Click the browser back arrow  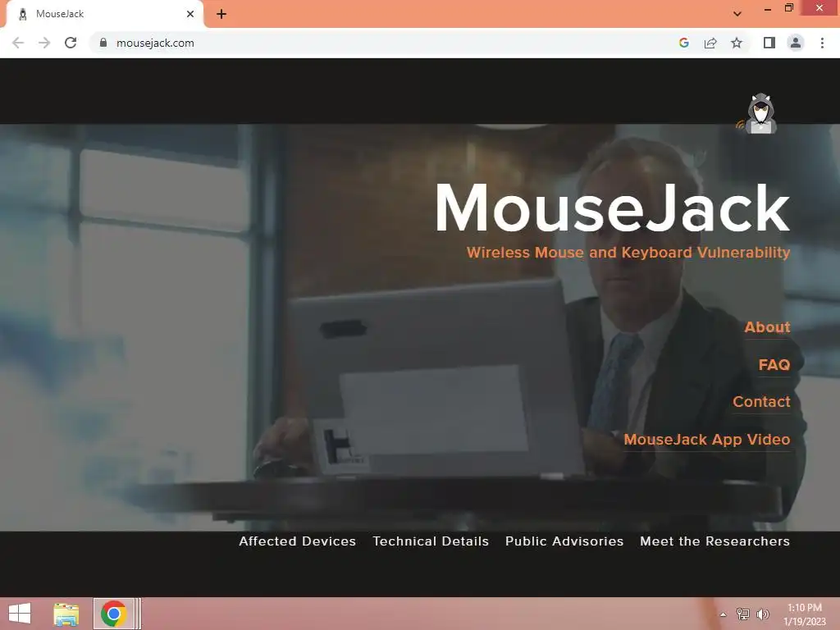18,43
